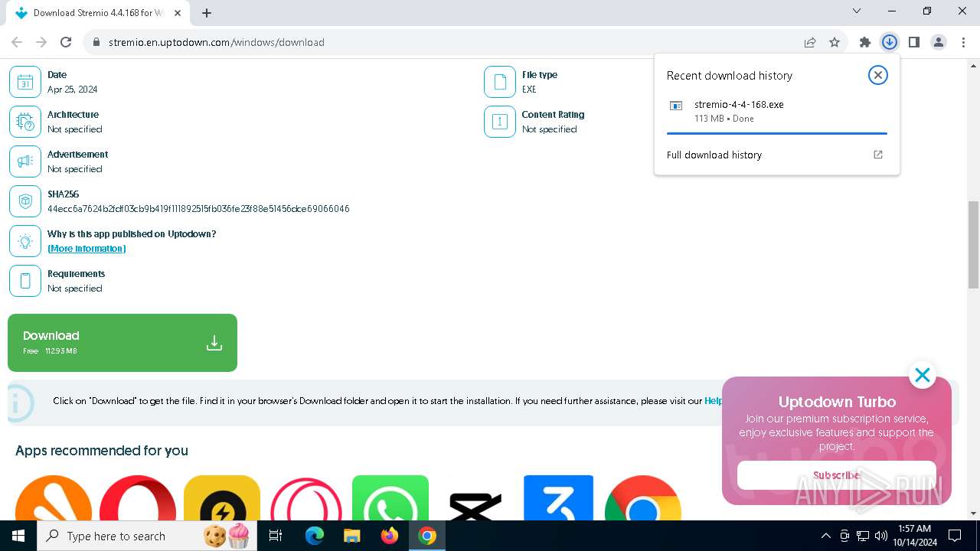
Task: Open the Chrome profile avatar
Action: [x=939, y=42]
